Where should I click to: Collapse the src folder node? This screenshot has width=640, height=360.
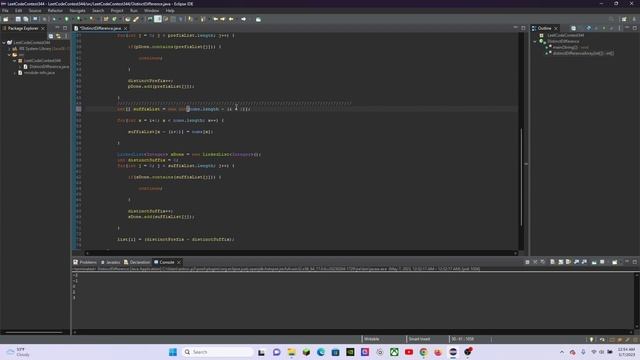click(9, 55)
